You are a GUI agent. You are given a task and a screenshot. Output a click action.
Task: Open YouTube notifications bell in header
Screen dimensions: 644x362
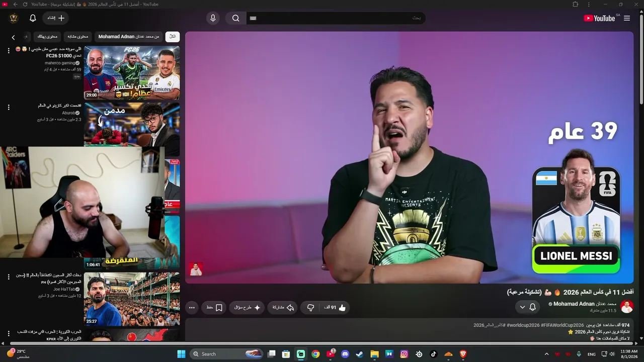coord(33,18)
